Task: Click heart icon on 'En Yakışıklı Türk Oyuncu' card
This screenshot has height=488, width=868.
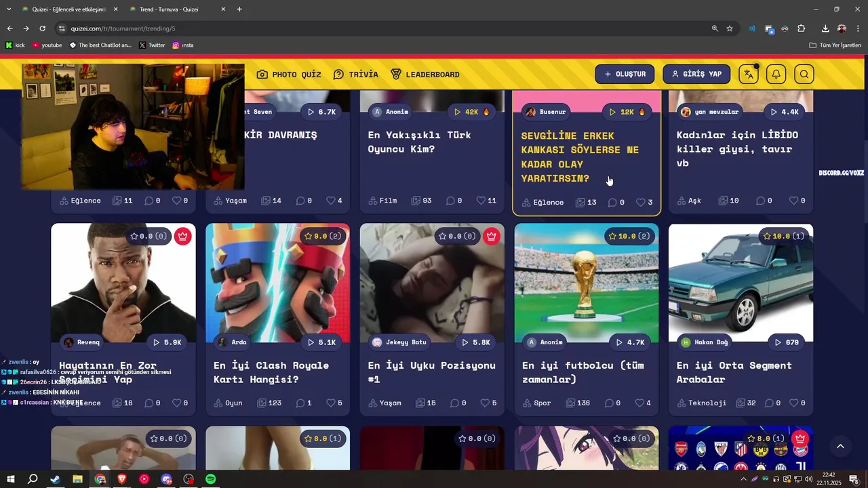Action: pos(481,201)
